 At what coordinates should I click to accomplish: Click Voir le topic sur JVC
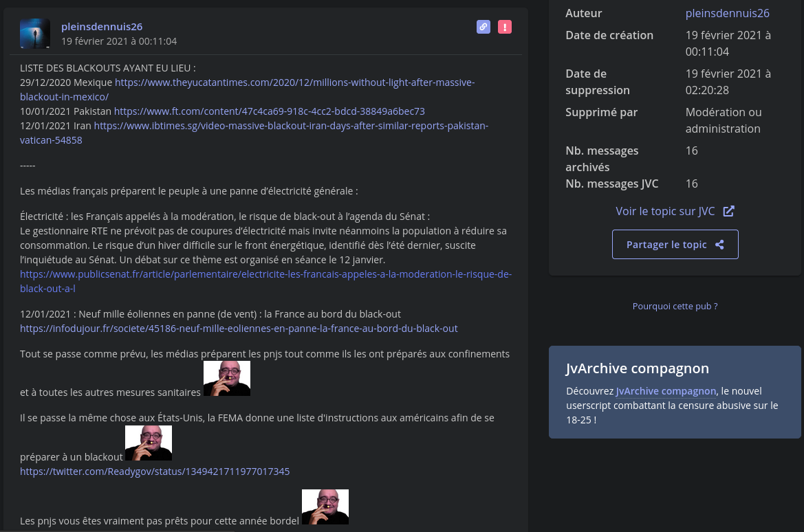(x=665, y=211)
